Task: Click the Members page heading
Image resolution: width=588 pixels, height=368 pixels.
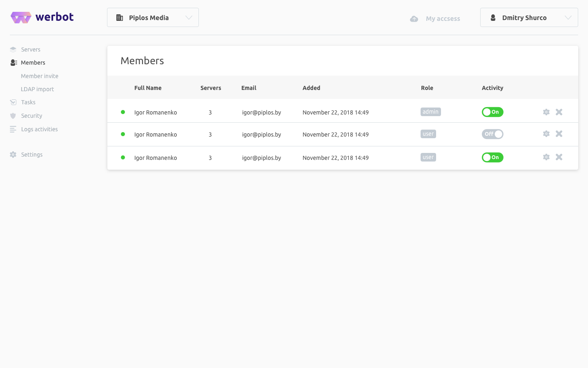Action: point(142,61)
